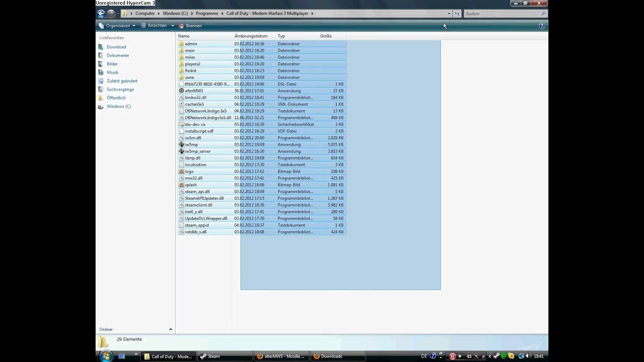Click the Download star icon in Linkfavoriten
This screenshot has width=644, height=362.
pos(101,47)
